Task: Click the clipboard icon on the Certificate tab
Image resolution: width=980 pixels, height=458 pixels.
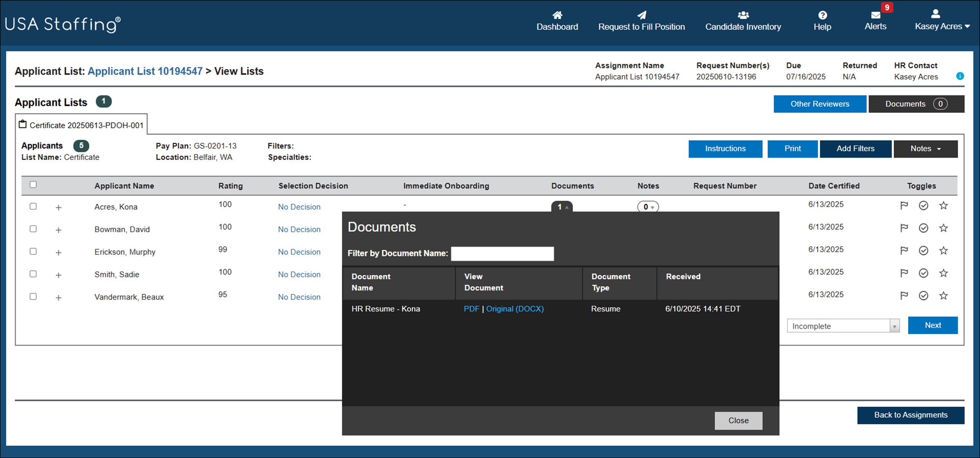Action: [x=23, y=124]
